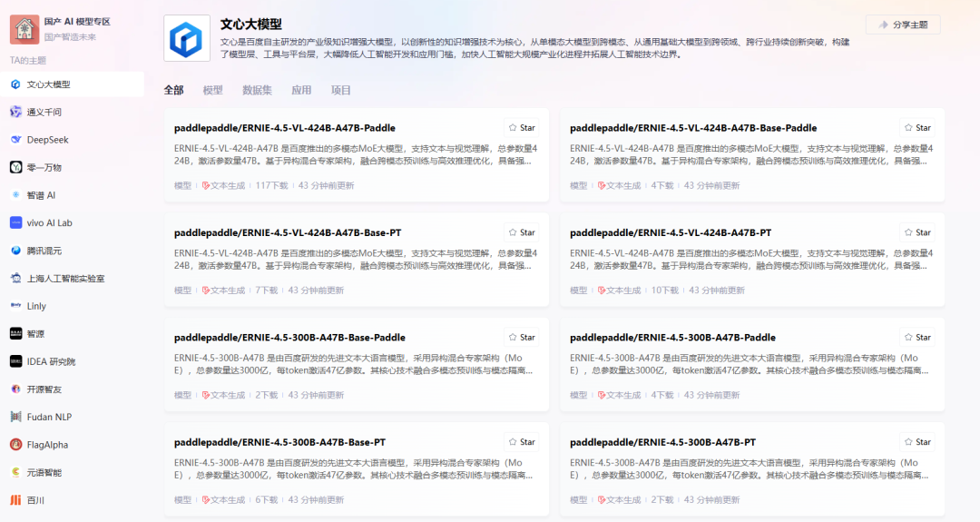
Task: Select 通义千问 in the sidebar
Action: click(44, 112)
